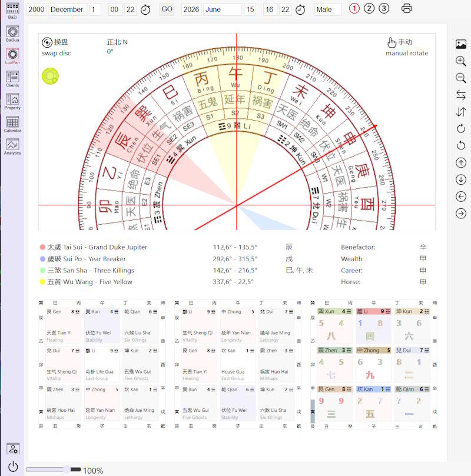Adjust the 100% zoom slider
Viewport: 471px width, 476px height.
click(x=54, y=470)
